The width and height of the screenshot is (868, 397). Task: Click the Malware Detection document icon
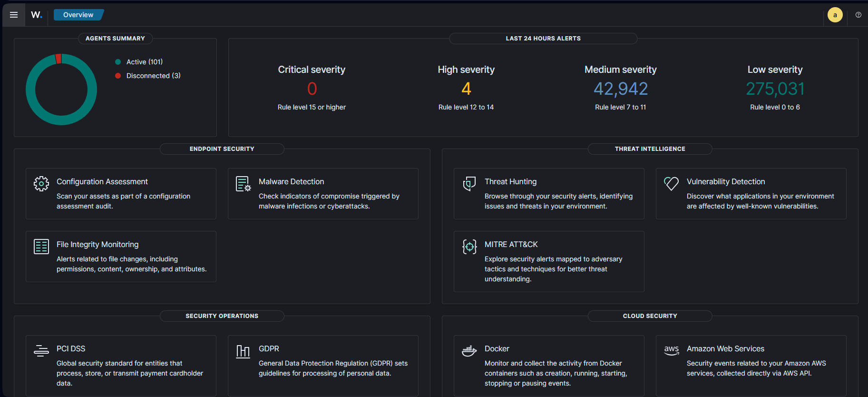tap(243, 184)
